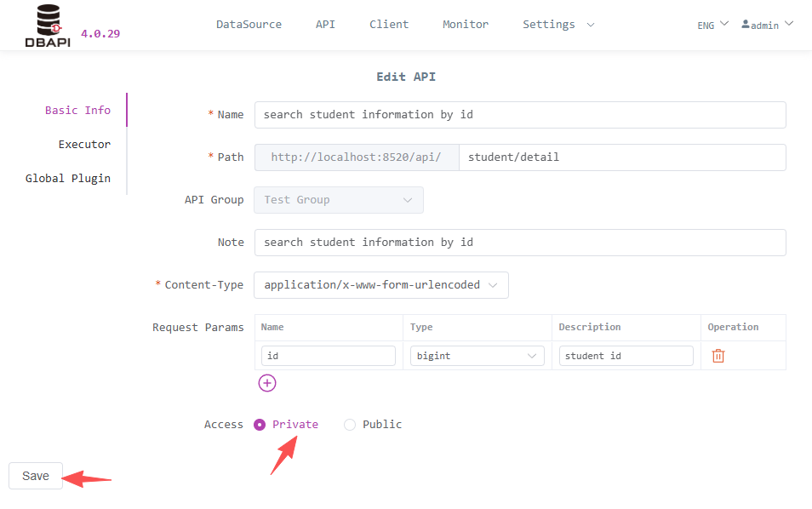Screen dimensions: 812x509
Task: Select the Private access radio button
Action: click(259, 424)
